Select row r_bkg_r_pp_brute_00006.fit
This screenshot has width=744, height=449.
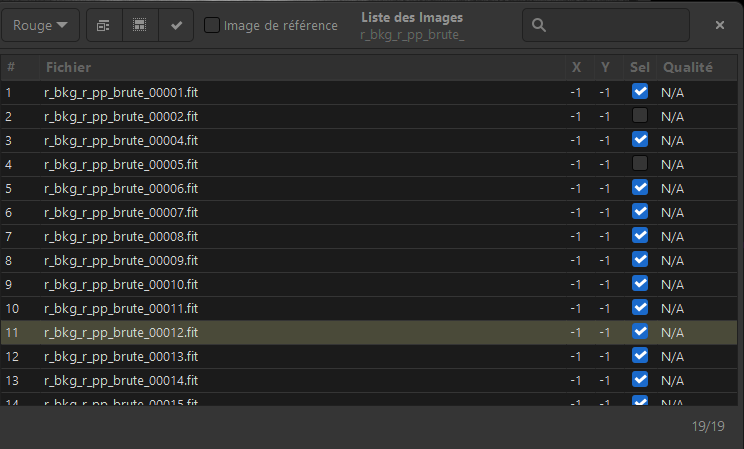click(121, 188)
